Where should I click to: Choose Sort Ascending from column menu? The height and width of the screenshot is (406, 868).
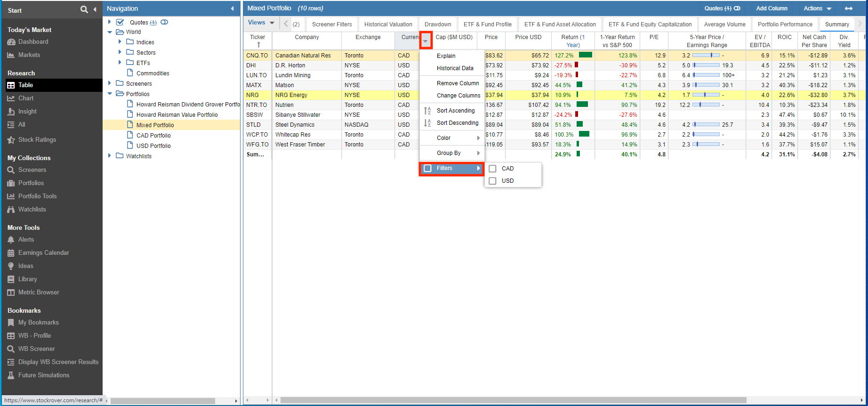pyautogui.click(x=455, y=111)
